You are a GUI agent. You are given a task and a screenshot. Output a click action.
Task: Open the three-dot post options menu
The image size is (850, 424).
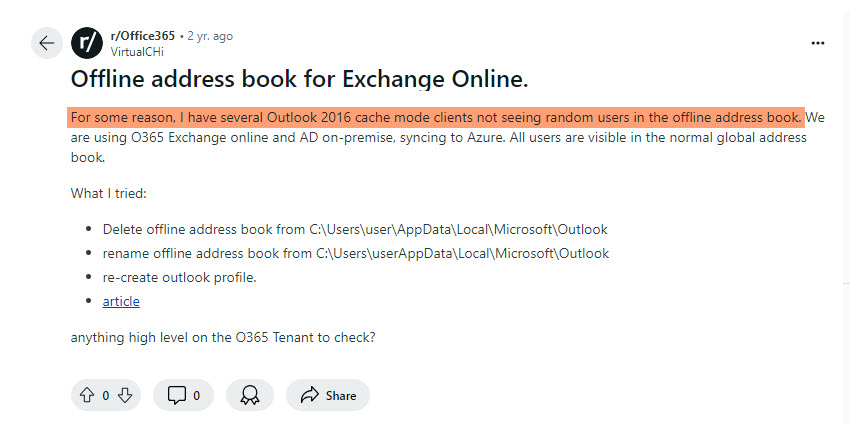pyautogui.click(x=817, y=43)
